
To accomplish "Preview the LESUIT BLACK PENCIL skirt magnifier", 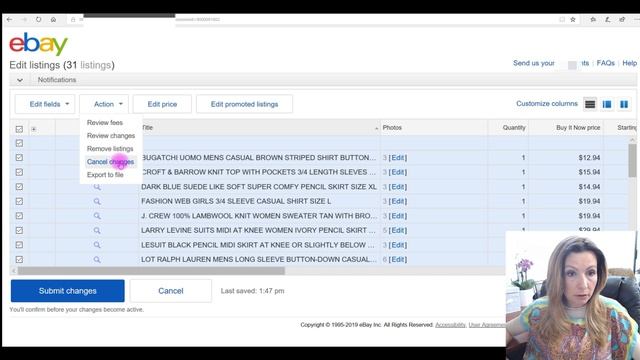I will (97, 245).
